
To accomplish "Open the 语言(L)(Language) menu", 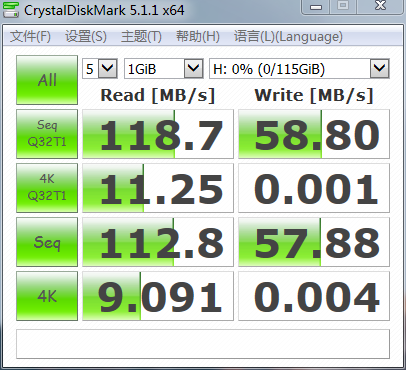I will point(288,36).
